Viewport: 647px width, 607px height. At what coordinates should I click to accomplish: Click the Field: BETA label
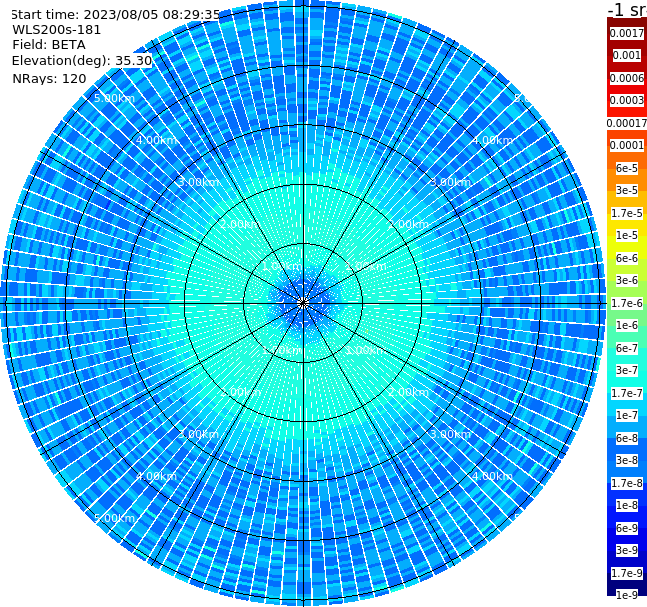click(49, 45)
